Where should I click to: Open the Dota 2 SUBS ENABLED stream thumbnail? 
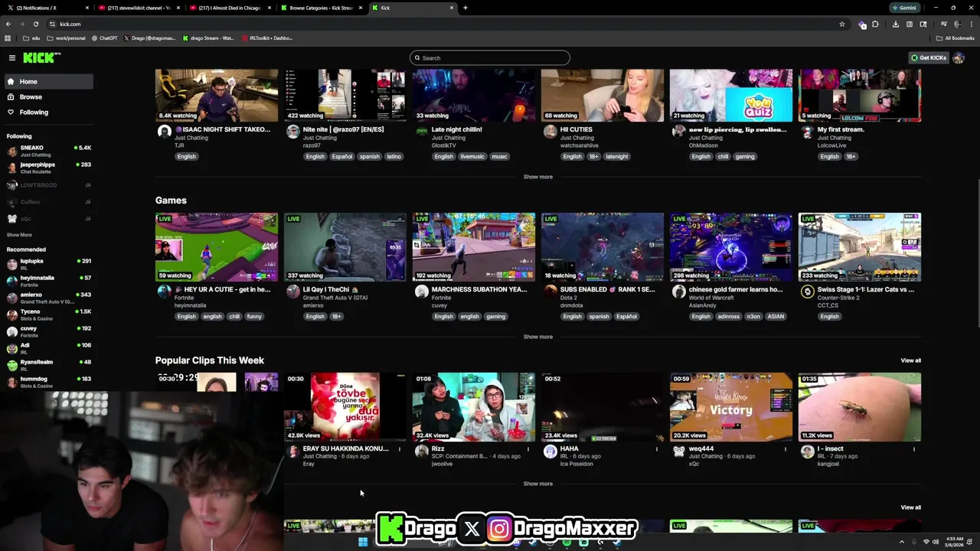(x=603, y=247)
